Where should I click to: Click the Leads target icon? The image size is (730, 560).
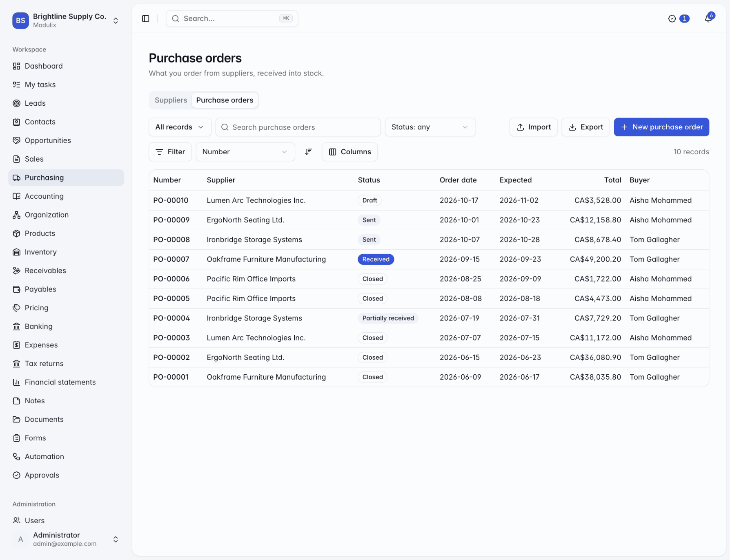click(16, 103)
